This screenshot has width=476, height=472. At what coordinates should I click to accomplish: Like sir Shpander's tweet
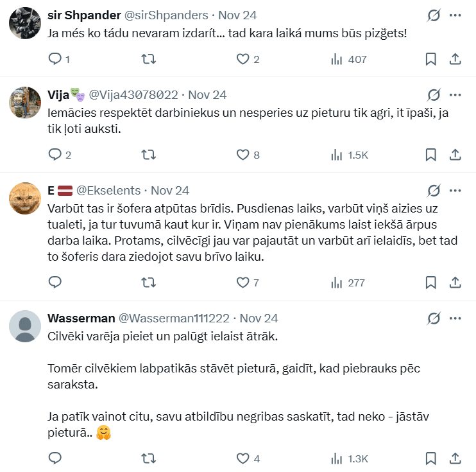[242, 59]
